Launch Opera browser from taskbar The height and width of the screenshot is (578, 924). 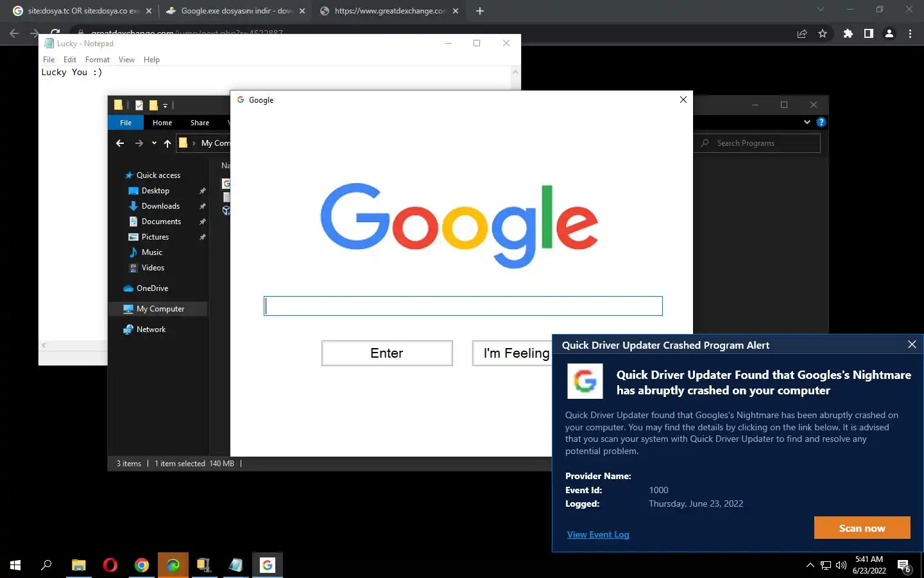[x=110, y=565]
